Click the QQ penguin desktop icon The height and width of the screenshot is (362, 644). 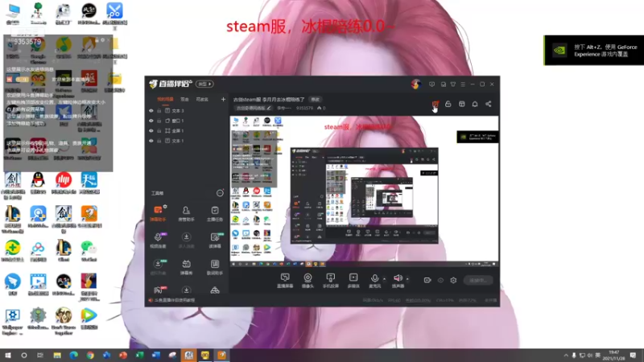(x=38, y=183)
